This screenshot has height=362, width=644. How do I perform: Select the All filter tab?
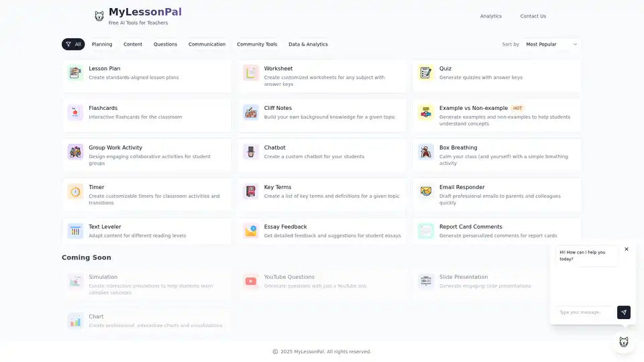point(73,44)
